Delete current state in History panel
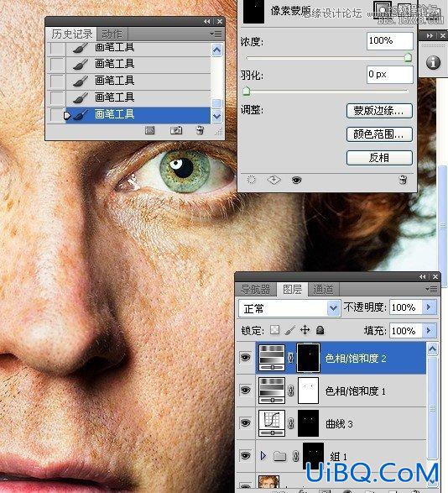 (x=201, y=130)
